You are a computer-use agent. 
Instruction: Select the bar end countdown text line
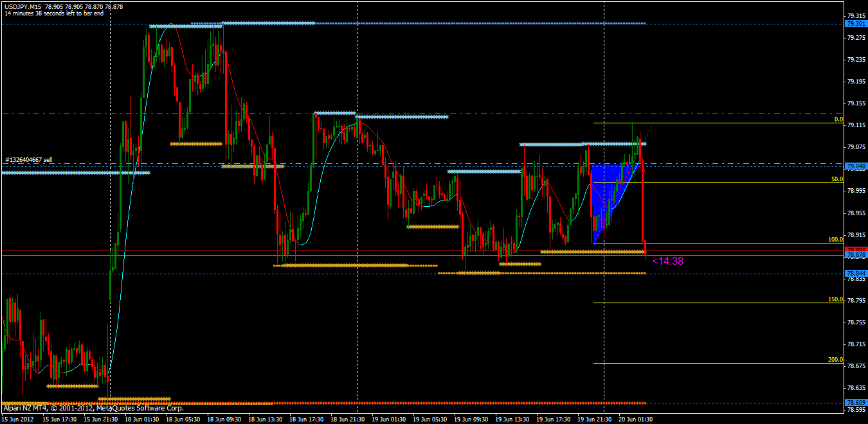54,13
